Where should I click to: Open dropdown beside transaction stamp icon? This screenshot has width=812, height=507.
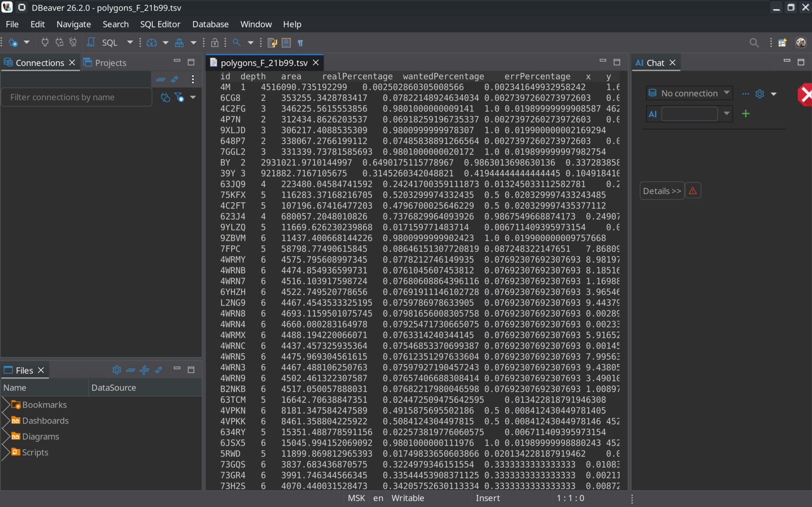coord(193,43)
